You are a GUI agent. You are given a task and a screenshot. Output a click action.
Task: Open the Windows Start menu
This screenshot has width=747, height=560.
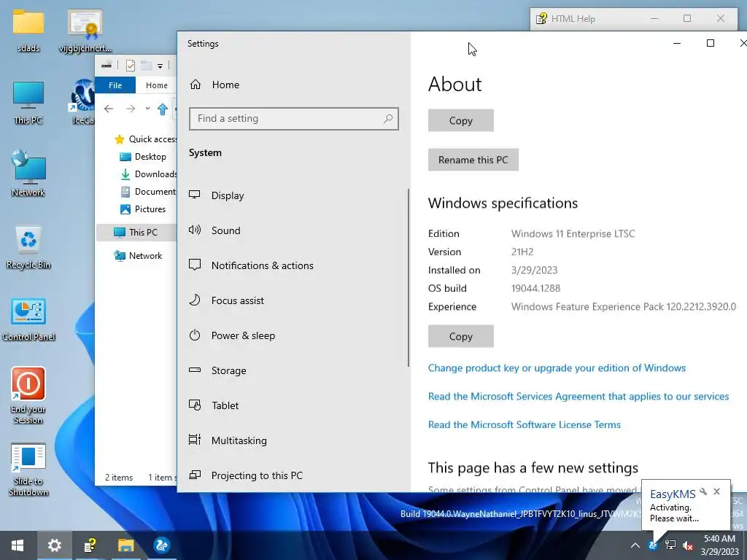18,545
